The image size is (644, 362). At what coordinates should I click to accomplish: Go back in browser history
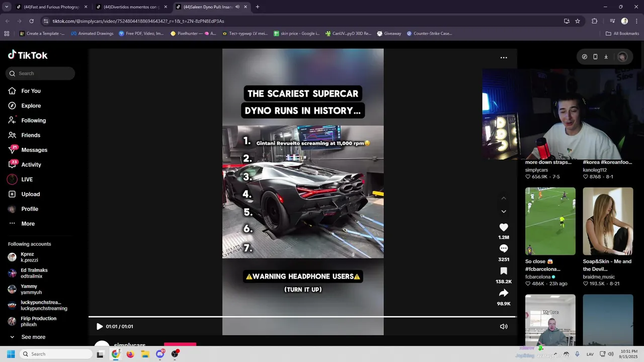click(x=8, y=21)
